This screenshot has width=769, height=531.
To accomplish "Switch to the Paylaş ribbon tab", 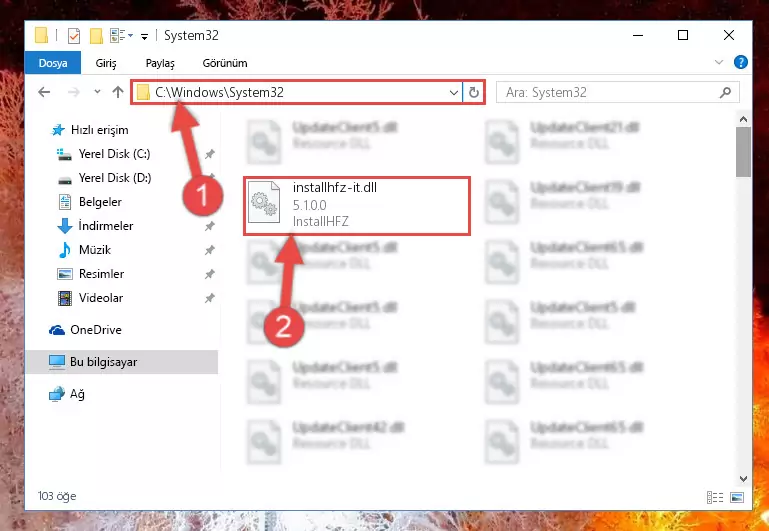I will click(x=160, y=63).
